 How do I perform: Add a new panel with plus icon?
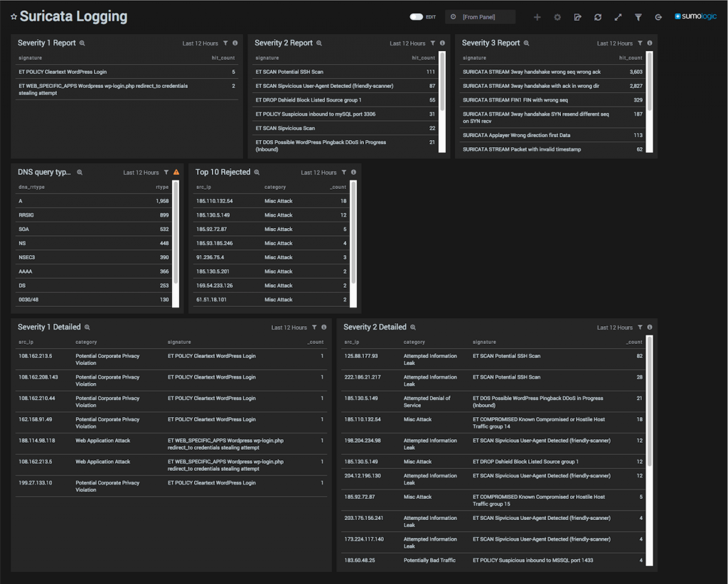(x=537, y=17)
